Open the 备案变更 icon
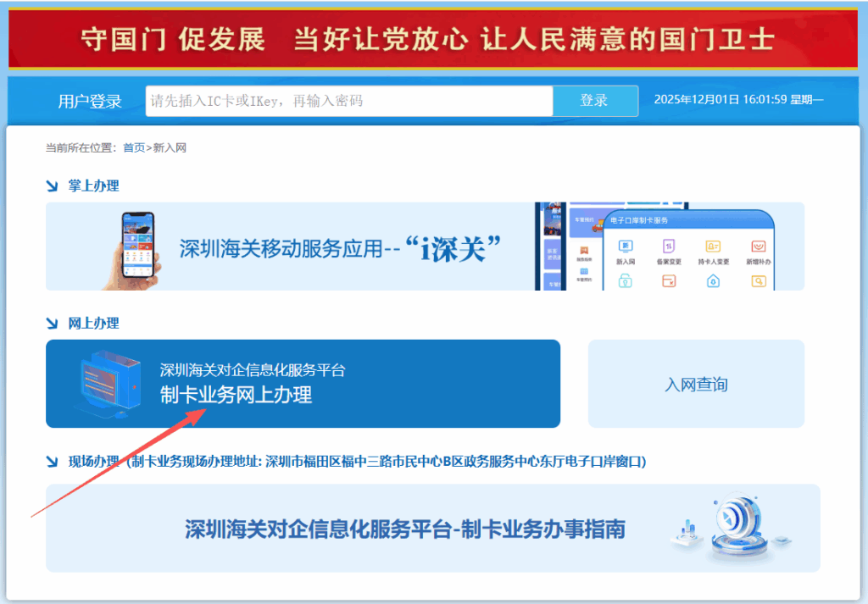Screen dimensions: 868x604 click(x=669, y=246)
